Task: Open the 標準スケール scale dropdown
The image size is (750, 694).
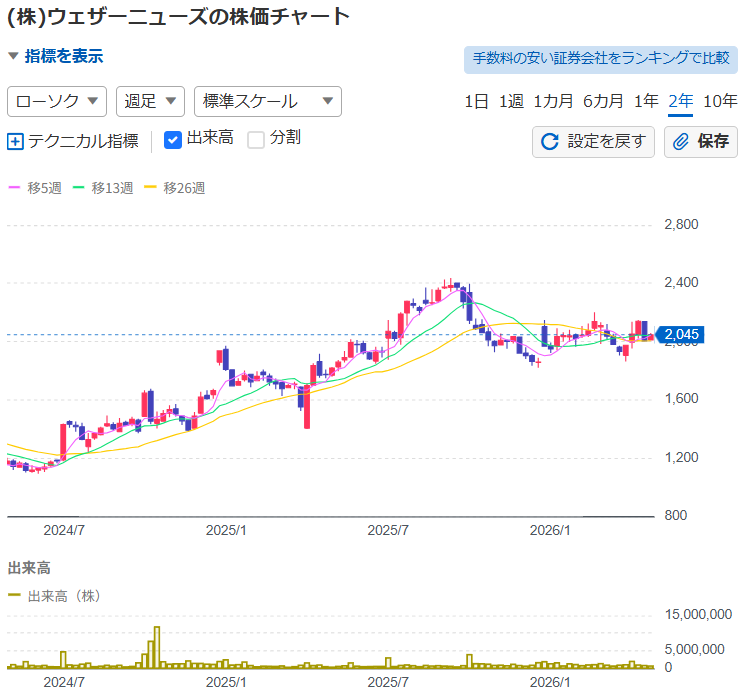Action: point(268,101)
